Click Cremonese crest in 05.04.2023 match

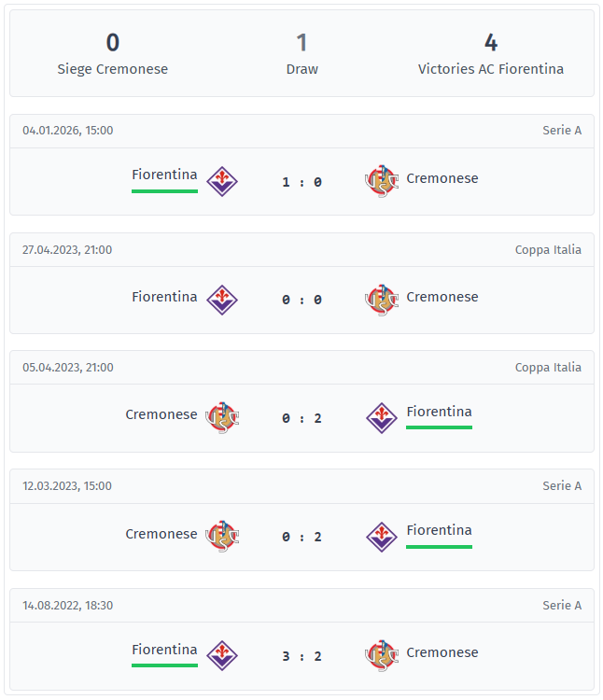coord(222,417)
